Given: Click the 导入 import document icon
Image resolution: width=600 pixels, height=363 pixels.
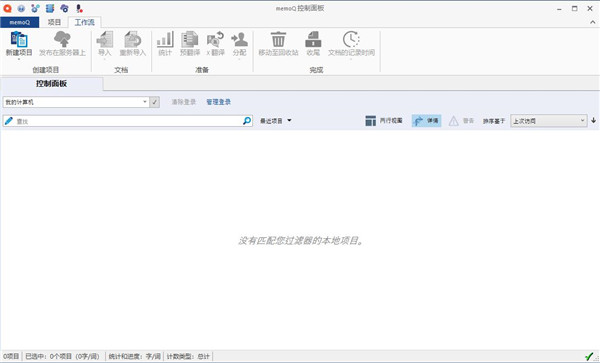Looking at the screenshot, I should pyautogui.click(x=105, y=39).
